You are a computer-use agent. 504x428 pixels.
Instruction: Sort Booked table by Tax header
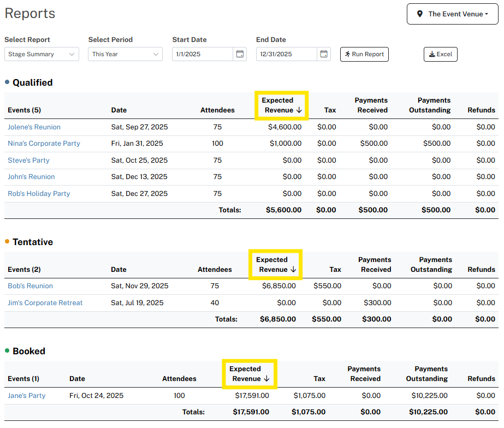point(319,379)
